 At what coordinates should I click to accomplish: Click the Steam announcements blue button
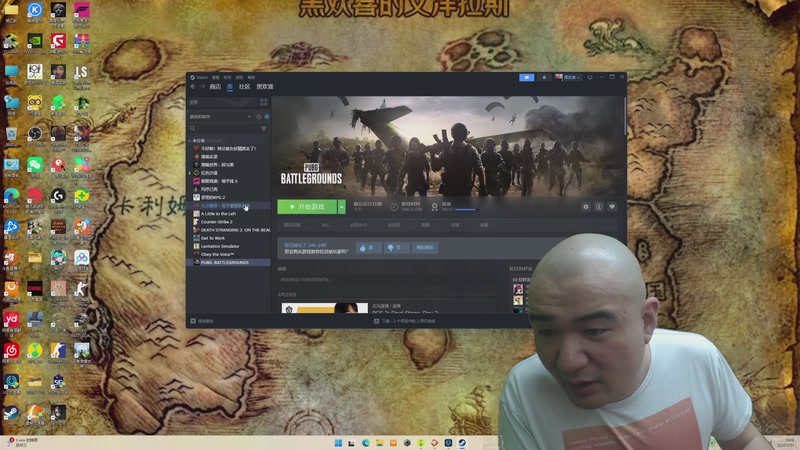[527, 78]
